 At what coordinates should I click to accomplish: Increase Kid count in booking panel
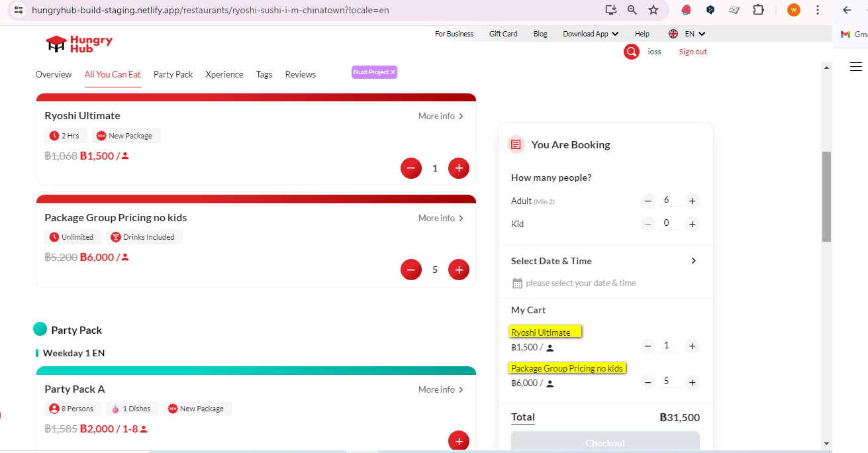[692, 225]
